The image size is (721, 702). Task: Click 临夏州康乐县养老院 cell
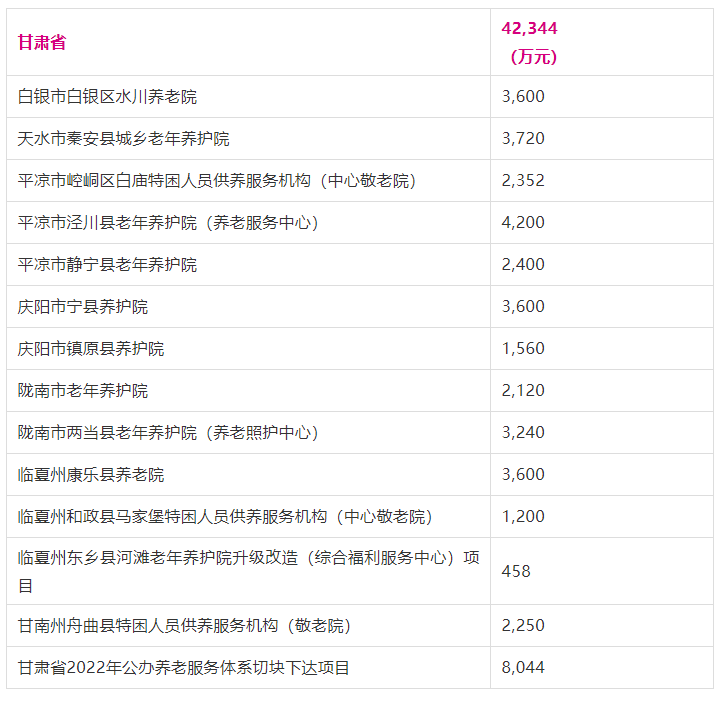pos(91,475)
